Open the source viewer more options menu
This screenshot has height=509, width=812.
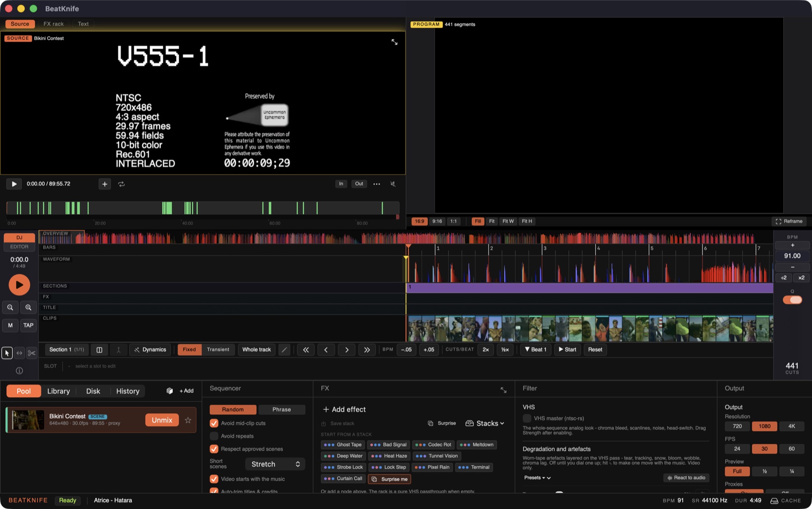point(377,184)
